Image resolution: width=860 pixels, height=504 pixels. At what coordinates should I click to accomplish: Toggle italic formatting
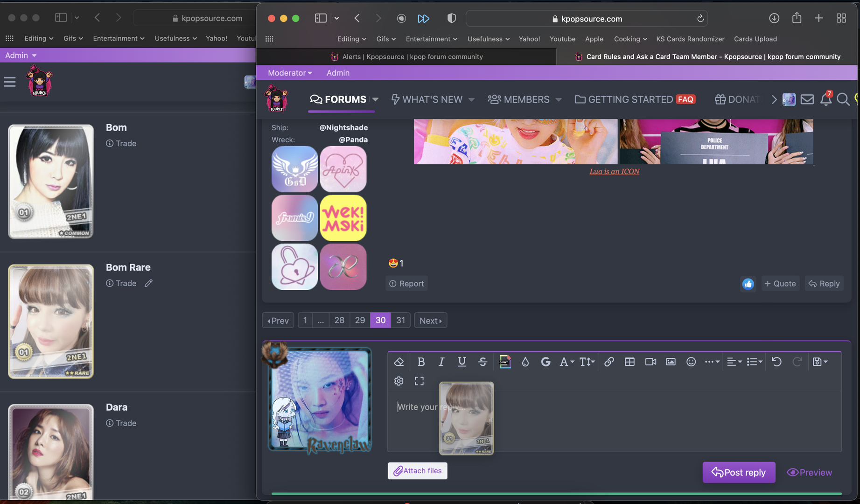pyautogui.click(x=441, y=362)
